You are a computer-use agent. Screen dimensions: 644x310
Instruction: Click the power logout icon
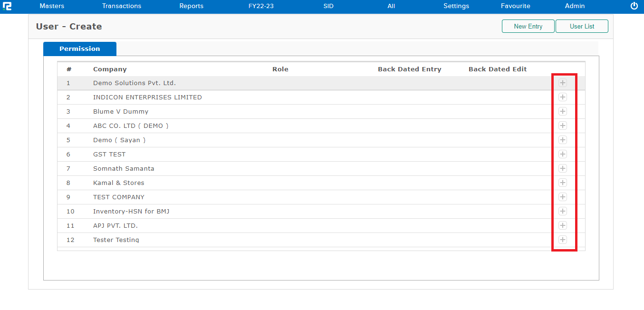(x=634, y=6)
